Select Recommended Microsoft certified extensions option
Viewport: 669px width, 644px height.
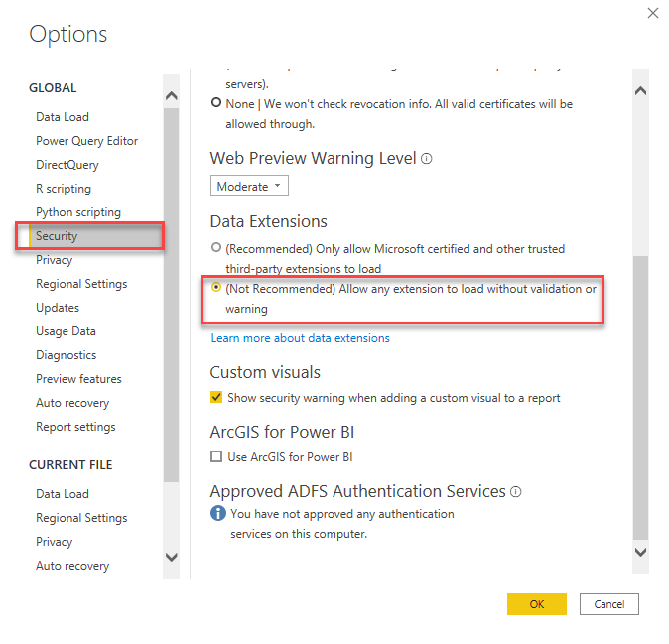pos(217,248)
